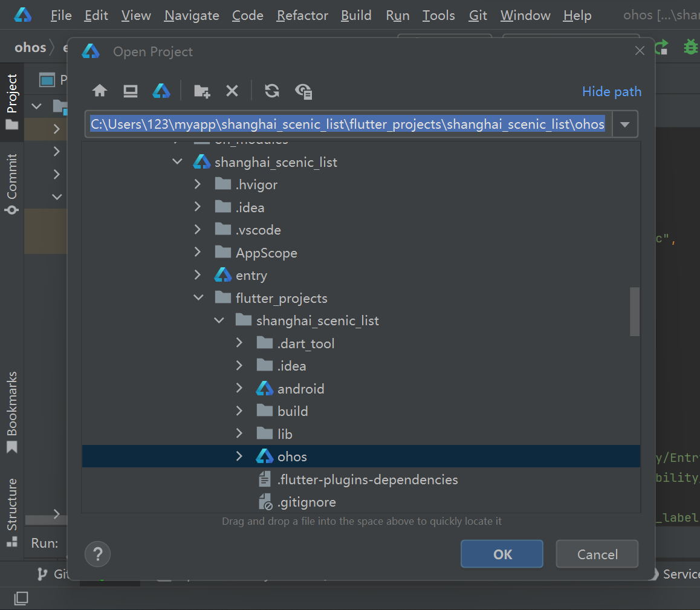Open the Navigate menu
Screen dimensions: 700x610
[x=192, y=16]
